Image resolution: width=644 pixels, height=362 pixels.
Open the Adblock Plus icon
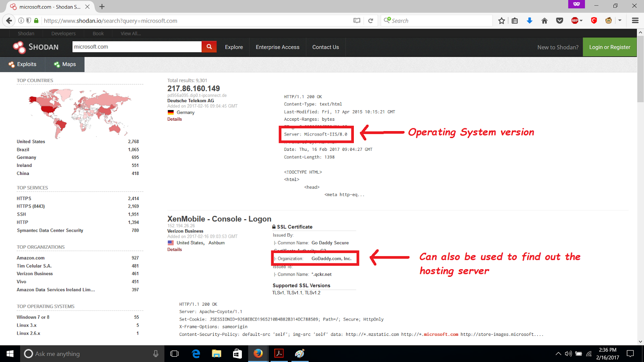point(576,21)
